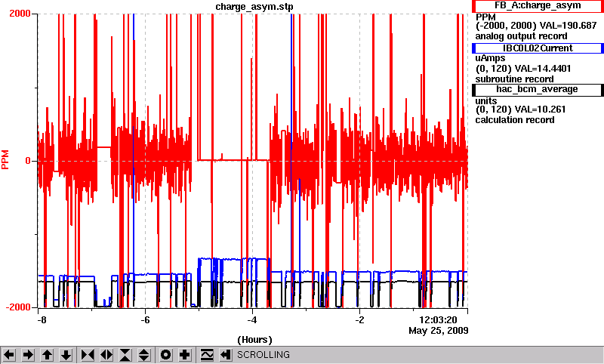Click the 0 y-axis tick value
Screen dimensions: 604x364
tap(28, 161)
